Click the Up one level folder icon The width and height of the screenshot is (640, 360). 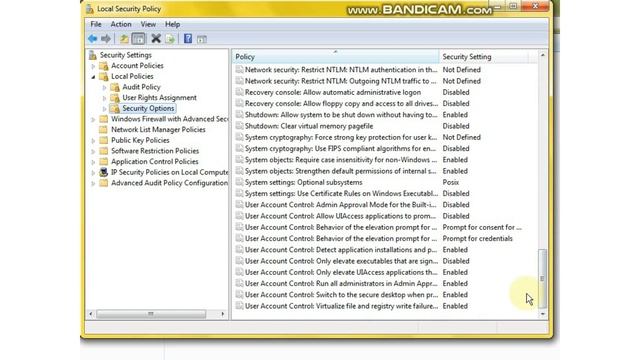pyautogui.click(x=124, y=39)
